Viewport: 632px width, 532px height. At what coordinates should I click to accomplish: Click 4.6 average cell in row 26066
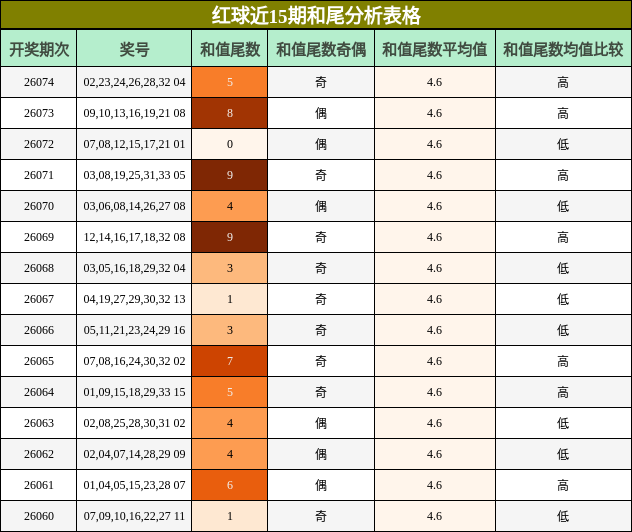(434, 330)
